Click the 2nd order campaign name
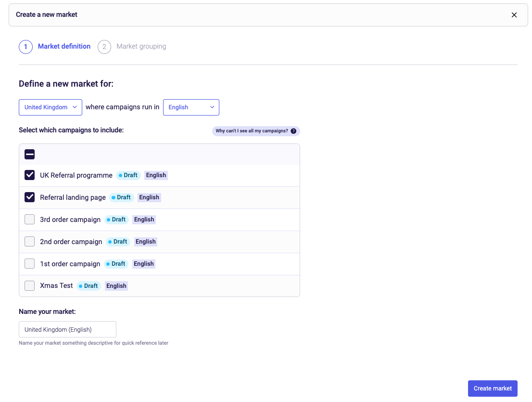532x402 pixels. (71, 242)
